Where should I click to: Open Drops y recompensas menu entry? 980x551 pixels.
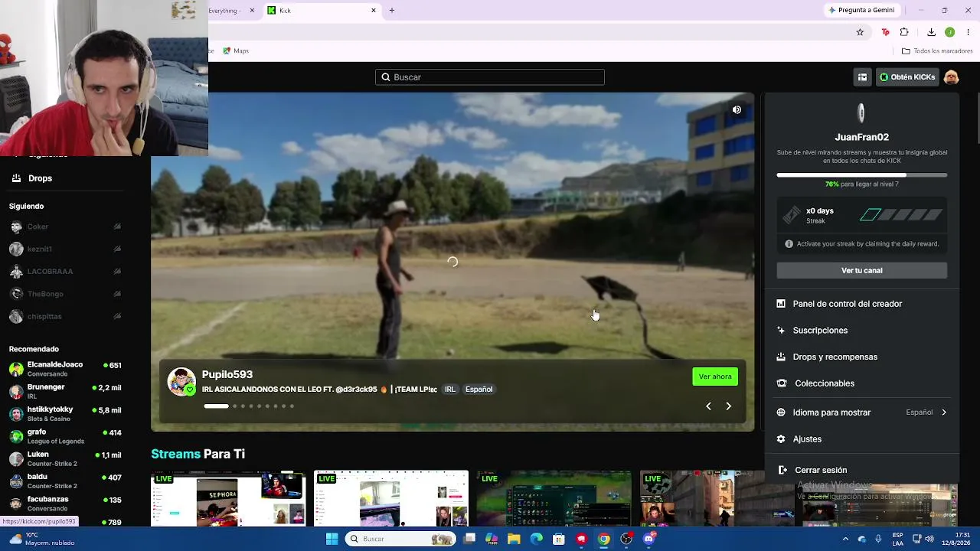pyautogui.click(x=862, y=357)
